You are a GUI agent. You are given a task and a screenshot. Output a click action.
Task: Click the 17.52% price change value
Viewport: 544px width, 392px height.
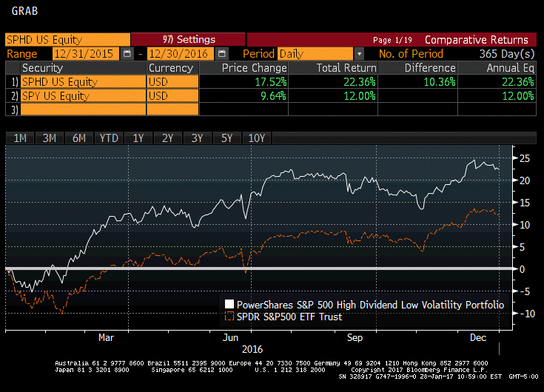[x=271, y=82]
